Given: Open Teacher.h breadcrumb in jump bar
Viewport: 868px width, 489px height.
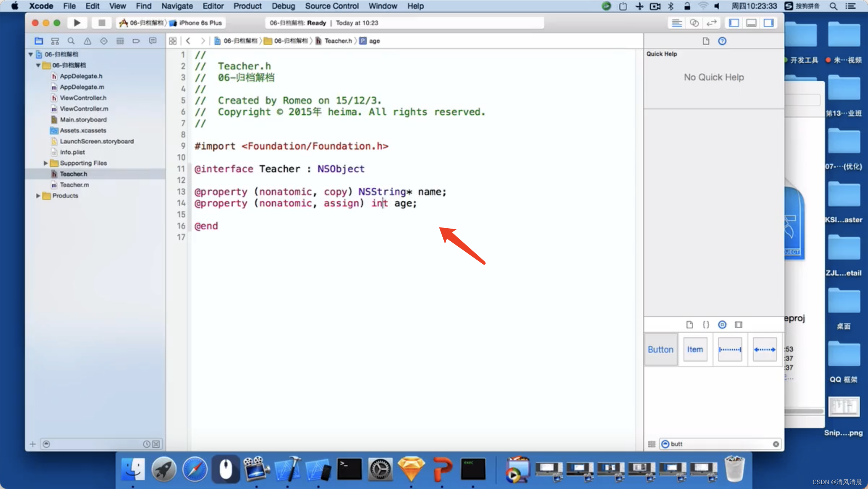Looking at the screenshot, I should (x=334, y=41).
